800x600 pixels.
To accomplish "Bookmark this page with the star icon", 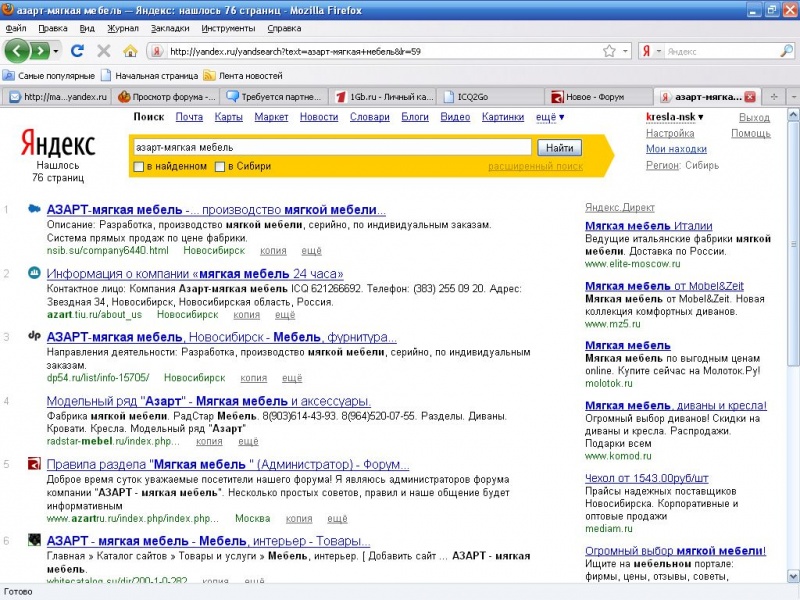I will tap(609, 50).
